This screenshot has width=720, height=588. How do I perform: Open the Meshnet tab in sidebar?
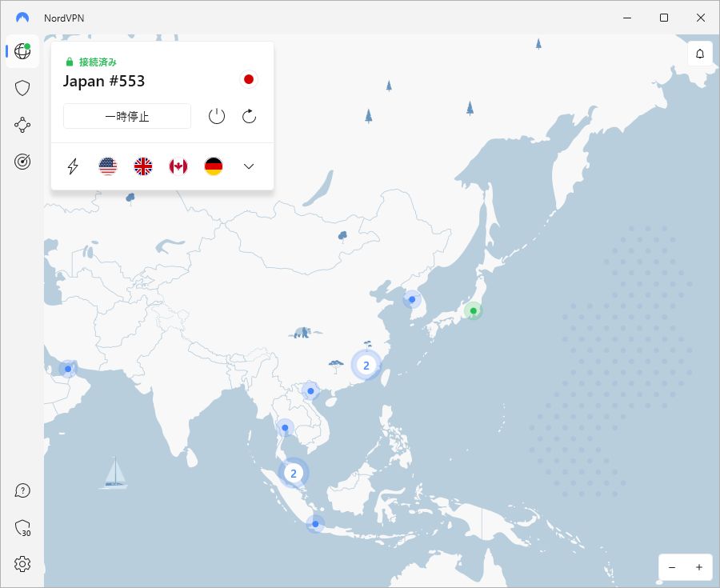(x=22, y=125)
